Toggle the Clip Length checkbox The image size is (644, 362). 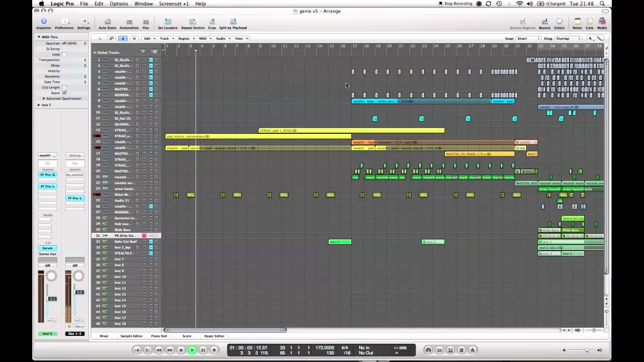[64, 87]
